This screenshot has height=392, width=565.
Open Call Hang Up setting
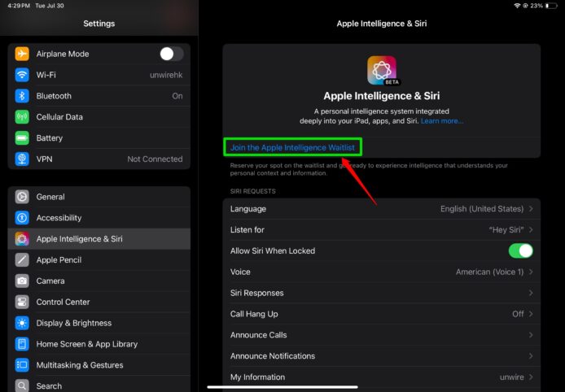(x=381, y=314)
